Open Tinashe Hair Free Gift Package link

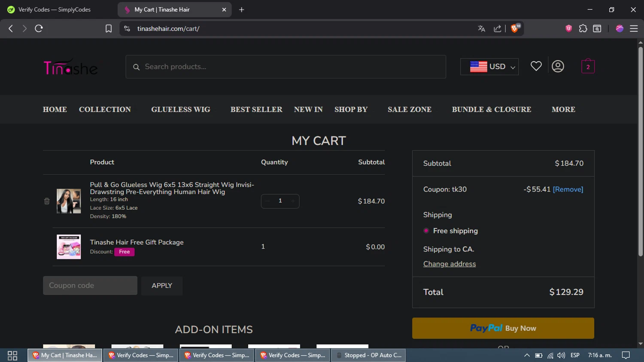137,242
